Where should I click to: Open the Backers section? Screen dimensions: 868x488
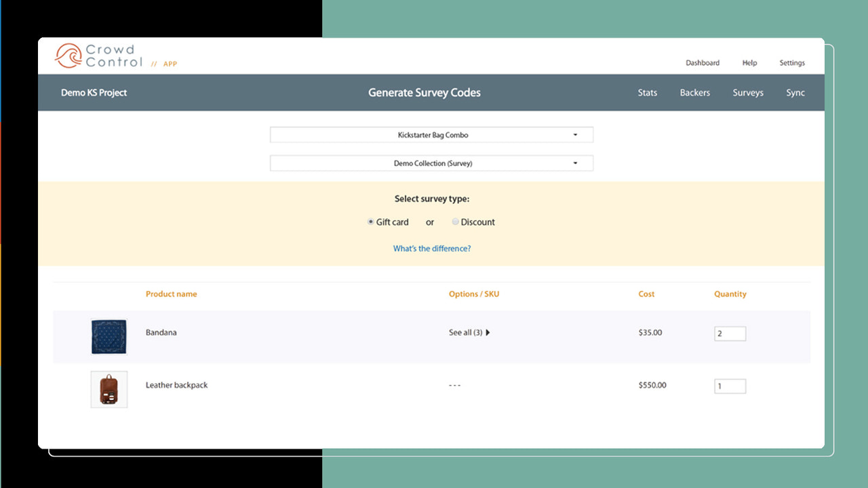(x=694, y=92)
